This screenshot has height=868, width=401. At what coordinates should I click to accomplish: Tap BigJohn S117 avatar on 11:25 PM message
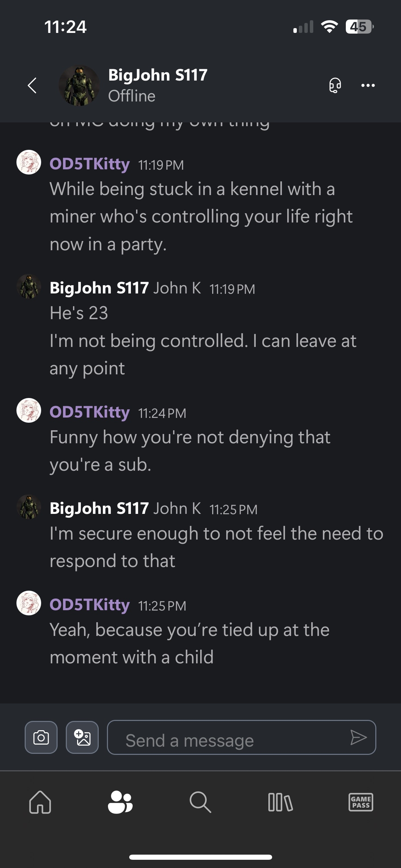click(29, 507)
